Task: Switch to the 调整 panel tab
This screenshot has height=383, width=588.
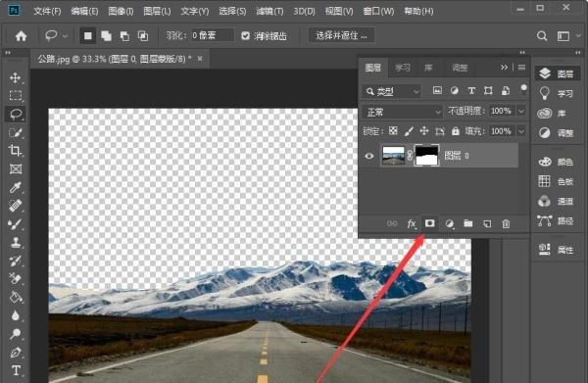Action: [460, 68]
